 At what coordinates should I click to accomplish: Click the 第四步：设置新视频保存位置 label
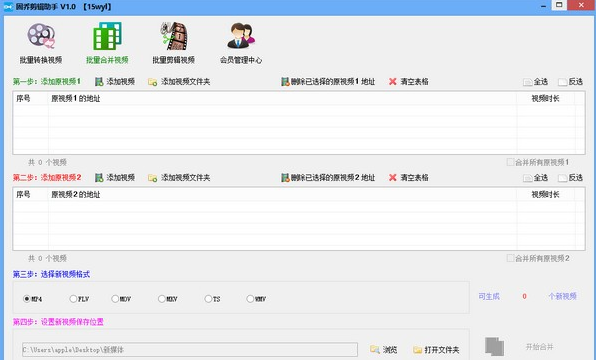coord(58,322)
